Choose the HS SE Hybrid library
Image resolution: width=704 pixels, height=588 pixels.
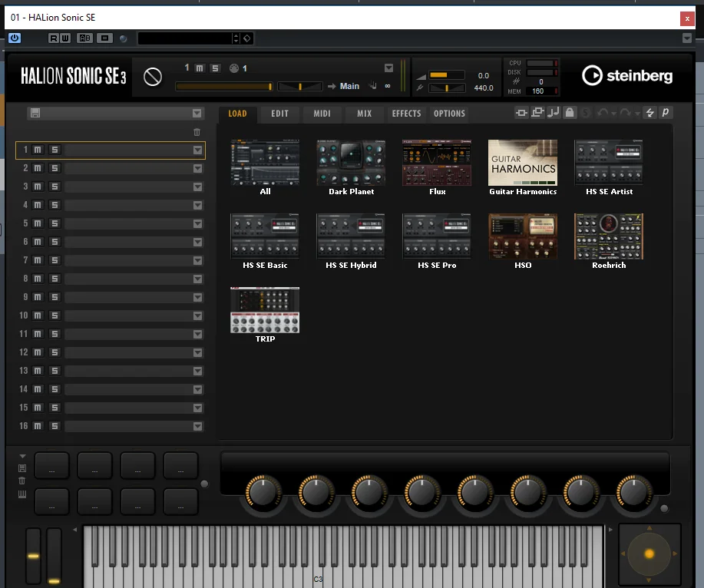pyautogui.click(x=351, y=242)
